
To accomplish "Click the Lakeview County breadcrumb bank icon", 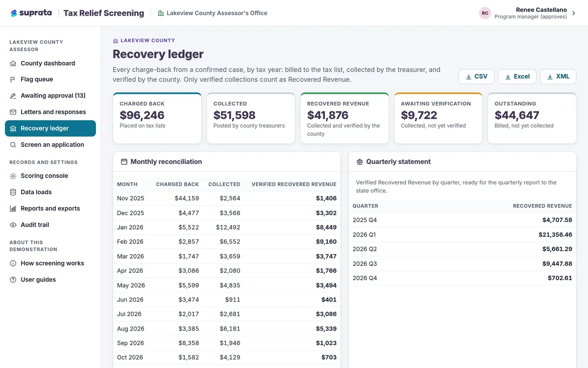I will point(116,41).
